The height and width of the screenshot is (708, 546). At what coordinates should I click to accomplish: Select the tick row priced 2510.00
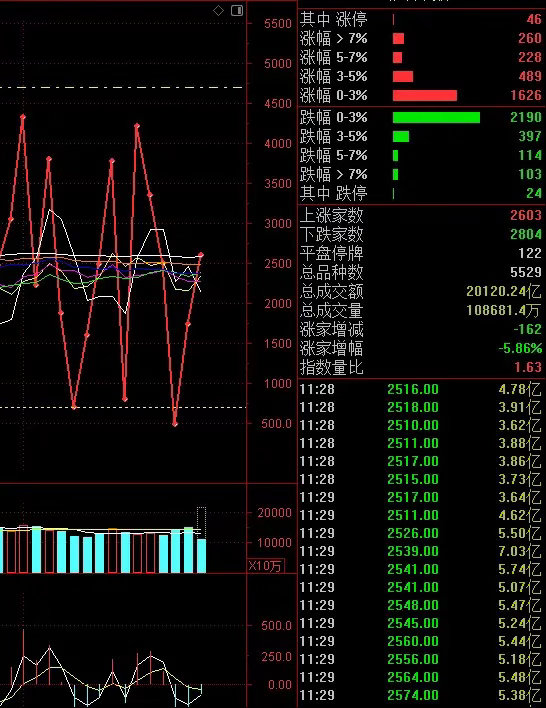(421, 425)
